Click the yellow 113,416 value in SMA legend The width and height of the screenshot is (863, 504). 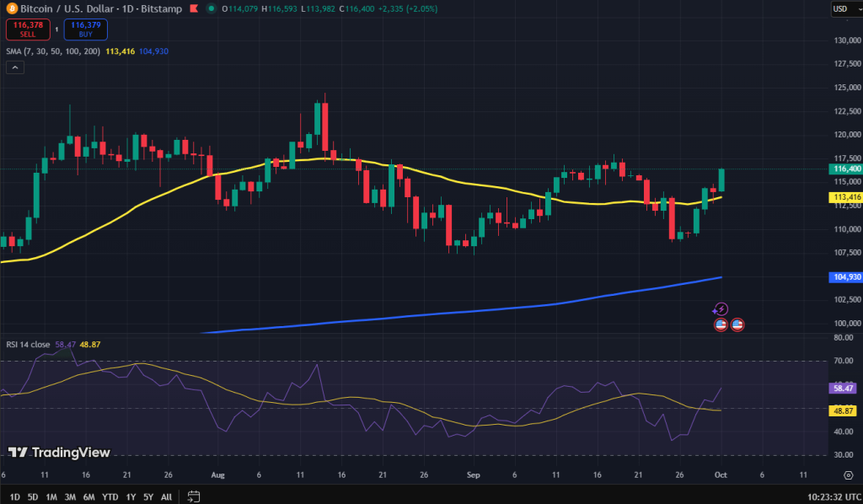[x=120, y=51]
